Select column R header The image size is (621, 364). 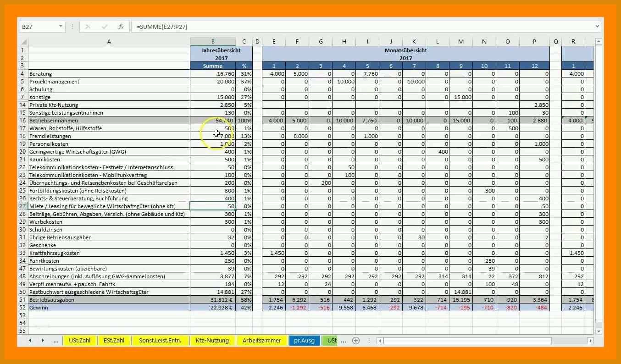point(573,42)
